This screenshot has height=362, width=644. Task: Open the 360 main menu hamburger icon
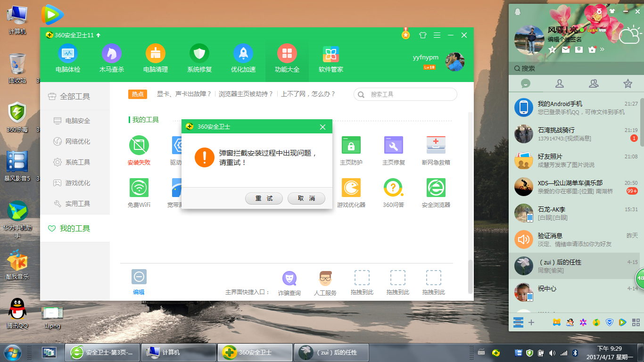tap(437, 35)
